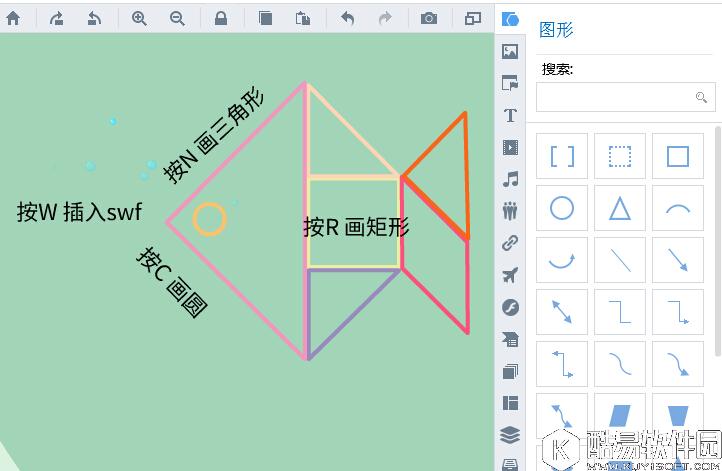
Task: Open the shapes panel icon
Action: pos(510,19)
